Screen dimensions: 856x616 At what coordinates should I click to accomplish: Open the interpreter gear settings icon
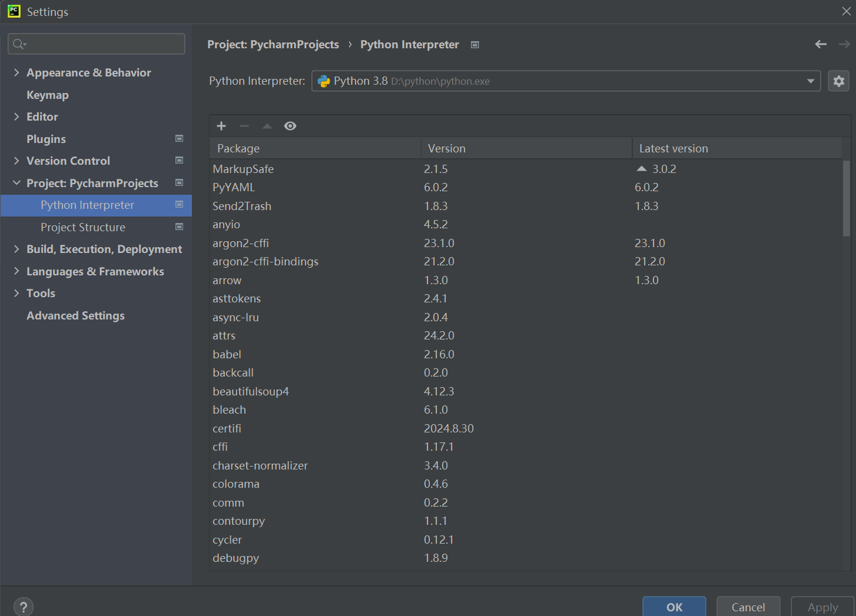[x=839, y=81]
